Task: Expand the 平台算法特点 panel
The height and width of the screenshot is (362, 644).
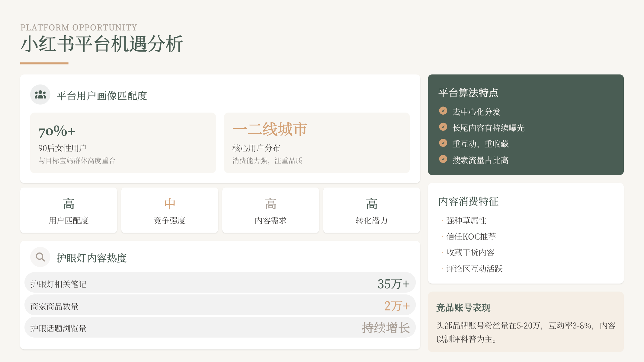Action: coord(468,93)
